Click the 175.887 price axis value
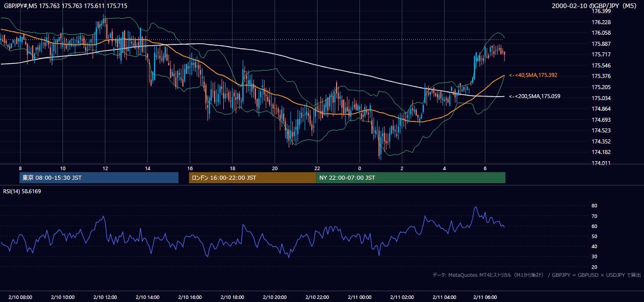The width and height of the screenshot is (644, 302). point(601,44)
